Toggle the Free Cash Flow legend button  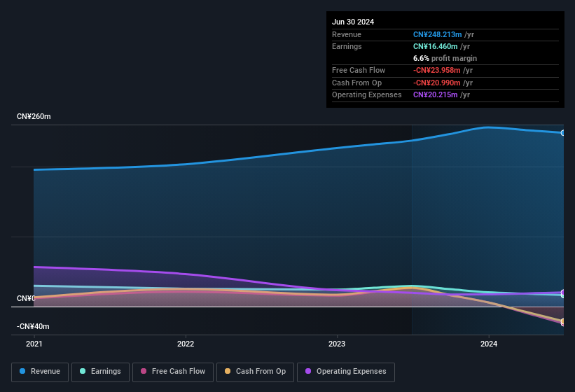[173, 372]
